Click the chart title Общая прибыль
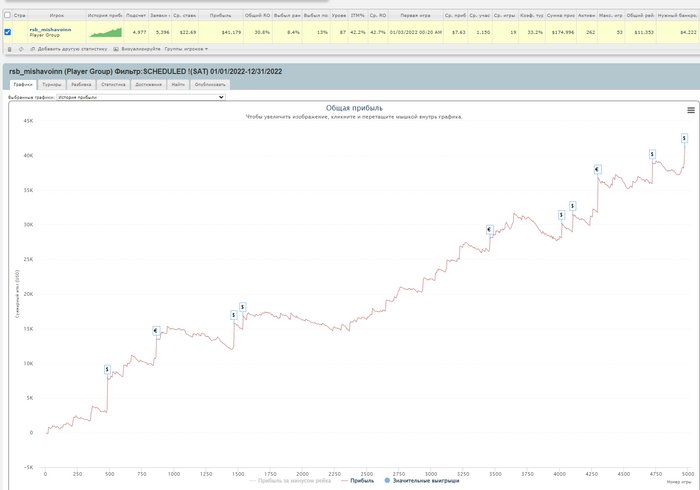The image size is (700, 490). [x=354, y=108]
